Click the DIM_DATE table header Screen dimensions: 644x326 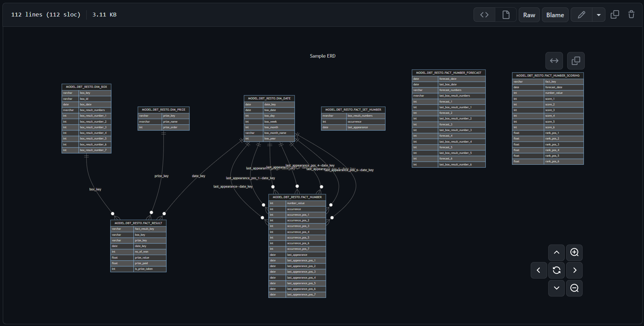(x=269, y=98)
